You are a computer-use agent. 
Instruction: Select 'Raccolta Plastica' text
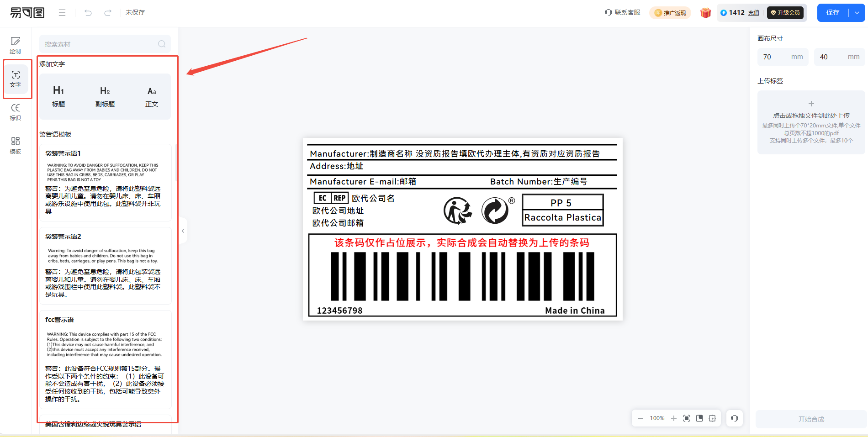563,217
